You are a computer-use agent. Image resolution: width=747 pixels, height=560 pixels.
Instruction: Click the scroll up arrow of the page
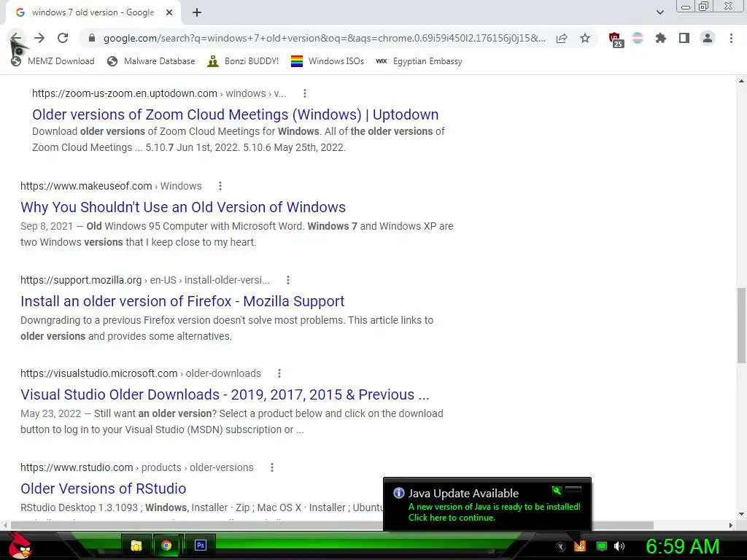pos(741,81)
